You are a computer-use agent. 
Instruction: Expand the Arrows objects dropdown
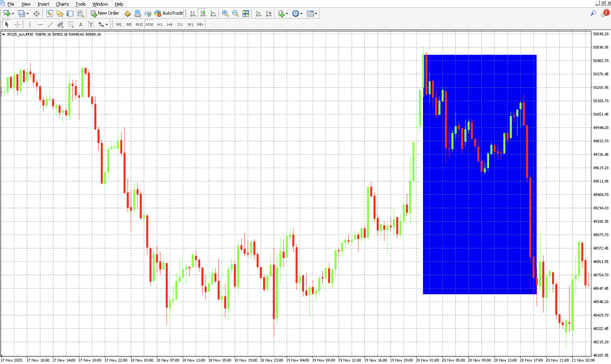[107, 25]
